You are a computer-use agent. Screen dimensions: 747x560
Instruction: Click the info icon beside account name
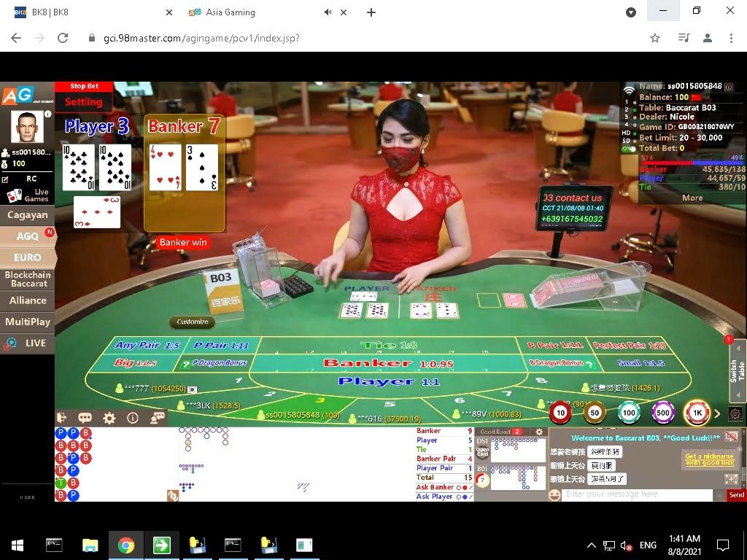pos(729,87)
